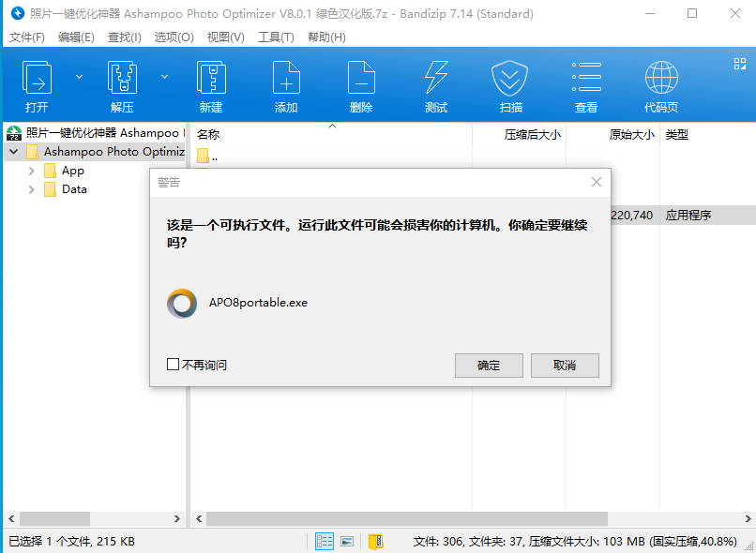Click the Bandizip app icon in title bar
756x553 pixels.
tap(18, 13)
